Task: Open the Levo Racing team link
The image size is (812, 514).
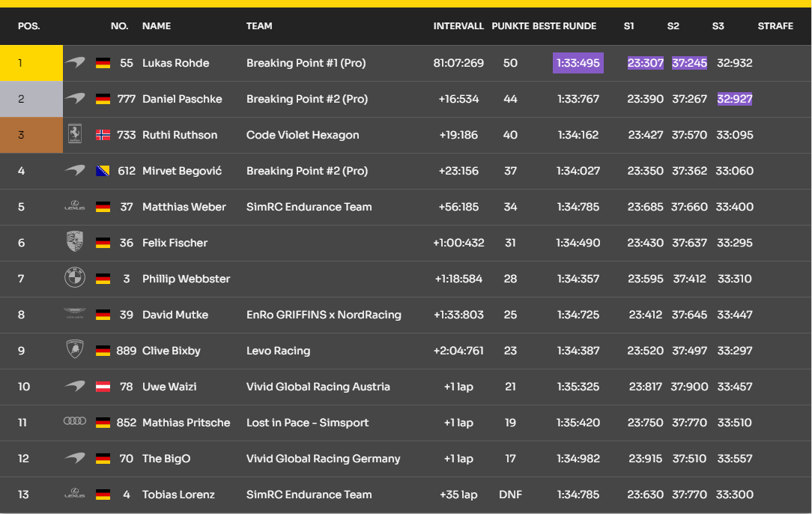Action: [x=278, y=351]
